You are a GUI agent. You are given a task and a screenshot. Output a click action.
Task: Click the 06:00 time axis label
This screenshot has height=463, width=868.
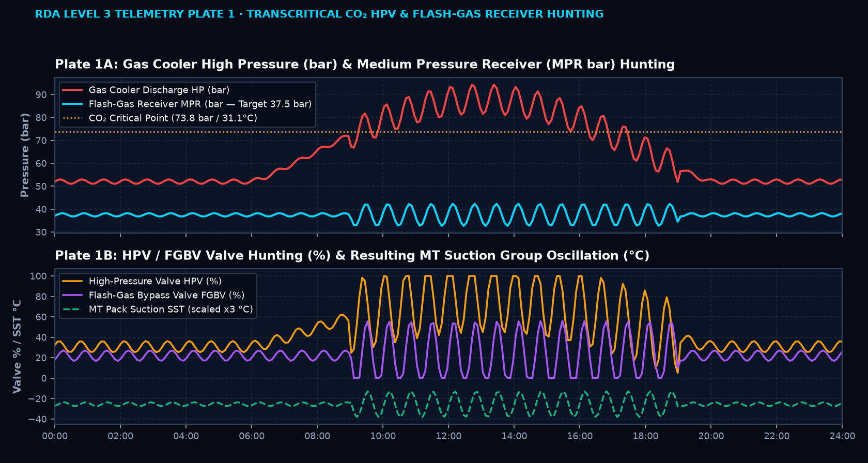pos(252,436)
